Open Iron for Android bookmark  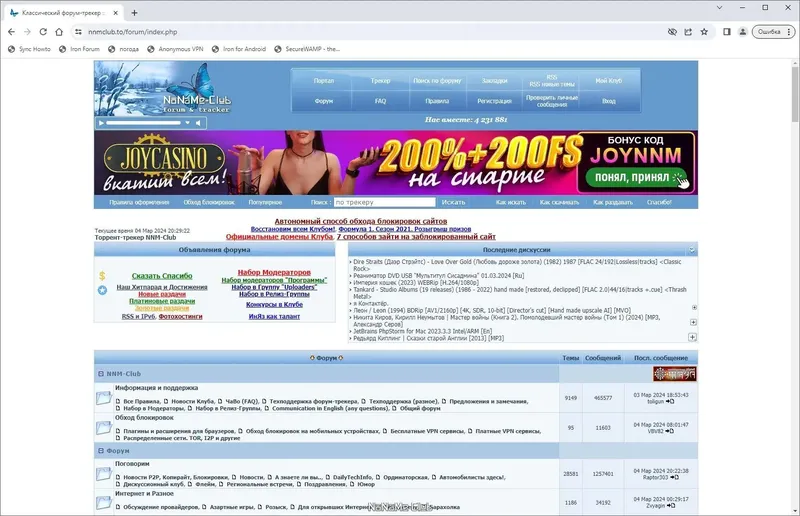click(x=239, y=49)
